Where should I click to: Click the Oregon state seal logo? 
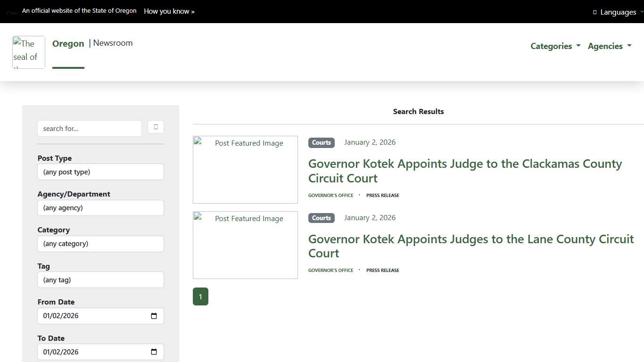coord(29,52)
